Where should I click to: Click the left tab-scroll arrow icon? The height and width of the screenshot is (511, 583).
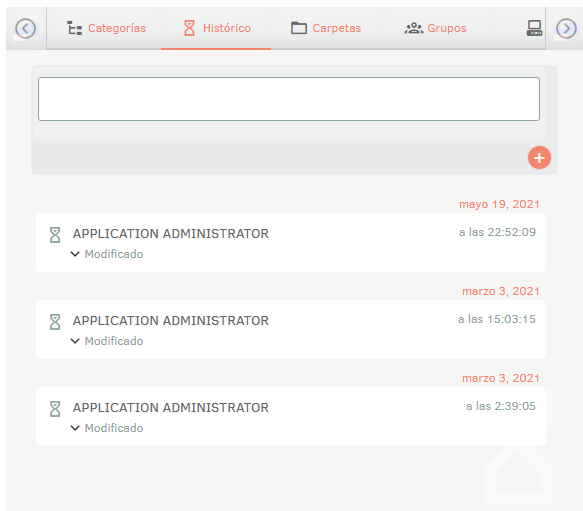[x=25, y=28]
